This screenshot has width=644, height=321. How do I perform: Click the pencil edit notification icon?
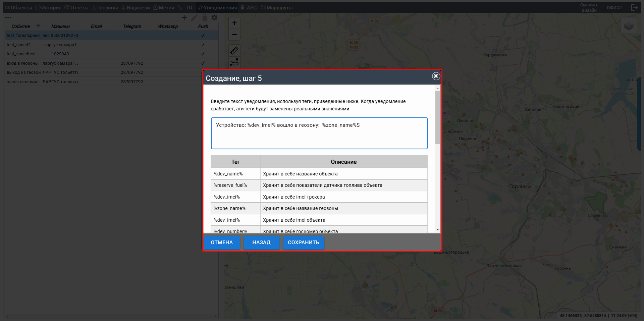(194, 17)
